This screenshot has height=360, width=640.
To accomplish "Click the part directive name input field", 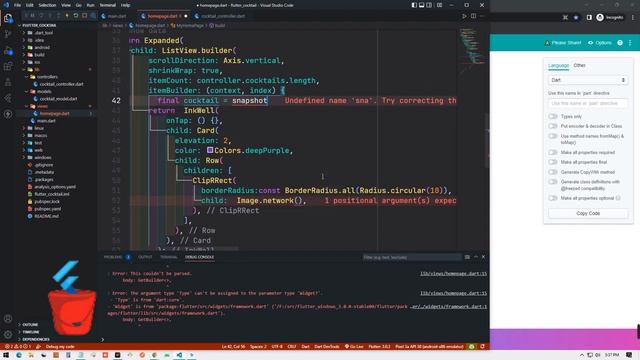I will (588, 104).
